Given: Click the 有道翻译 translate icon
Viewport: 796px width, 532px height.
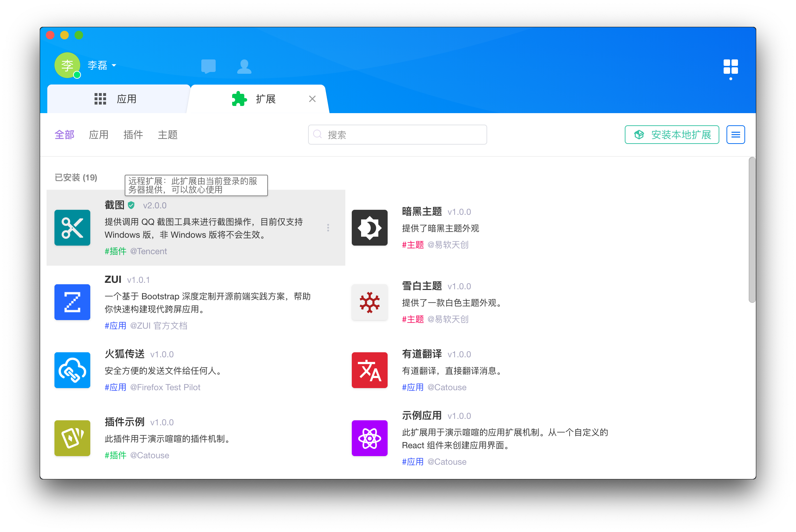Looking at the screenshot, I should 369,370.
